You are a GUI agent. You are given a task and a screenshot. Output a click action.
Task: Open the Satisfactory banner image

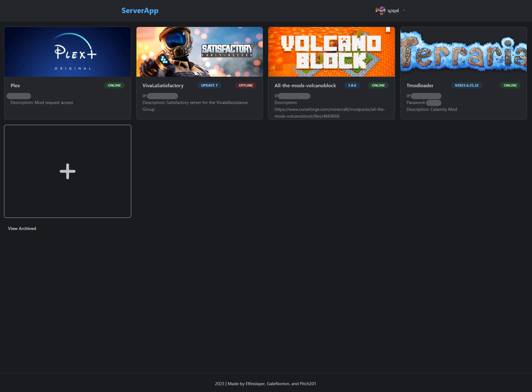[199, 52]
